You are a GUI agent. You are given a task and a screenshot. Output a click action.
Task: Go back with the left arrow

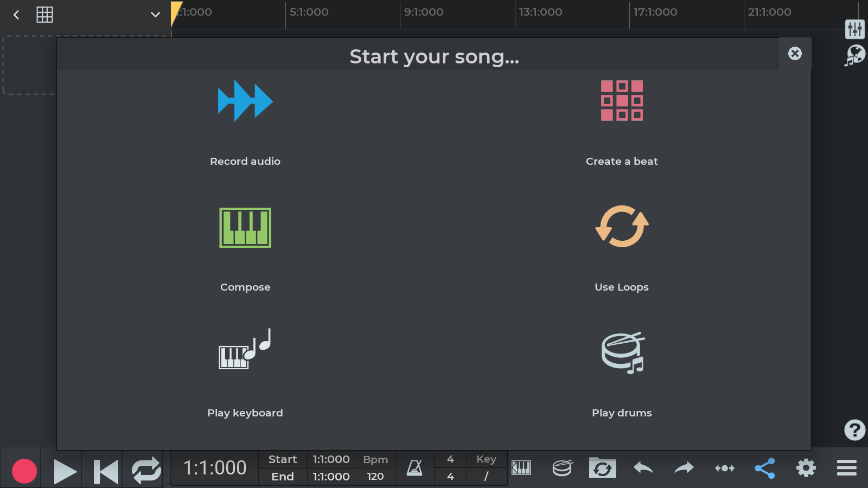[16, 15]
